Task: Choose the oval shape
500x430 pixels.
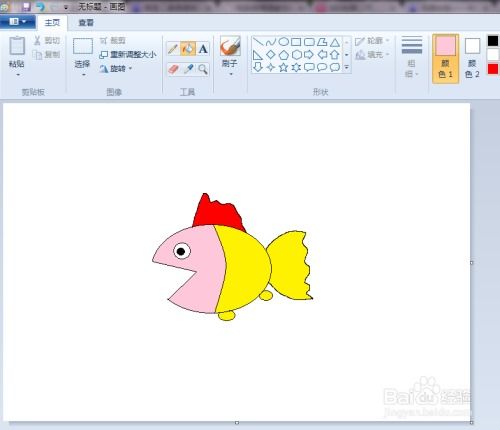Action: click(283, 42)
